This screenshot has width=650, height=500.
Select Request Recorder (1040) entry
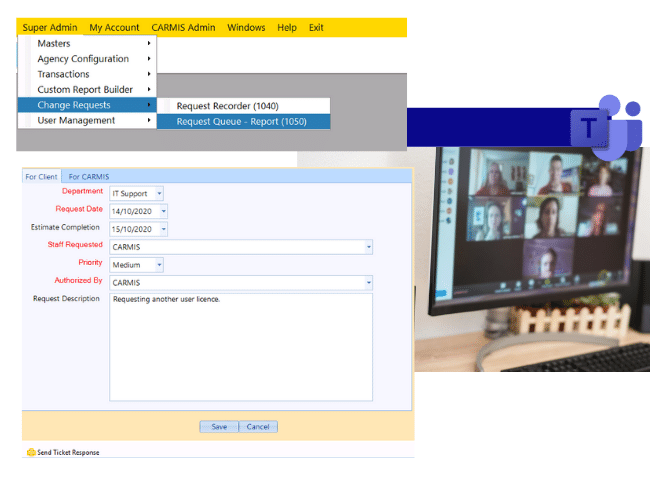click(227, 106)
